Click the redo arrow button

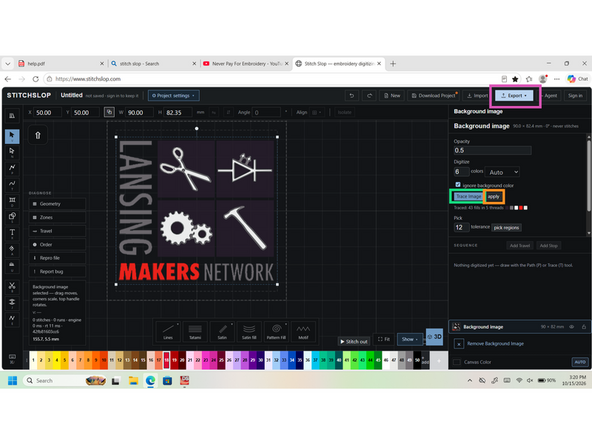click(x=369, y=96)
